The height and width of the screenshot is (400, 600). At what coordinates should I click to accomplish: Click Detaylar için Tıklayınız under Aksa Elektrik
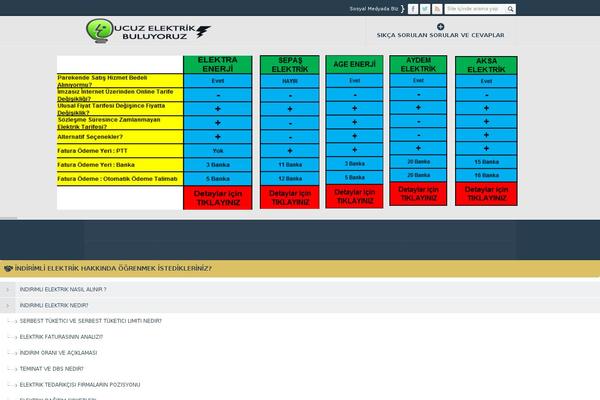click(x=486, y=194)
